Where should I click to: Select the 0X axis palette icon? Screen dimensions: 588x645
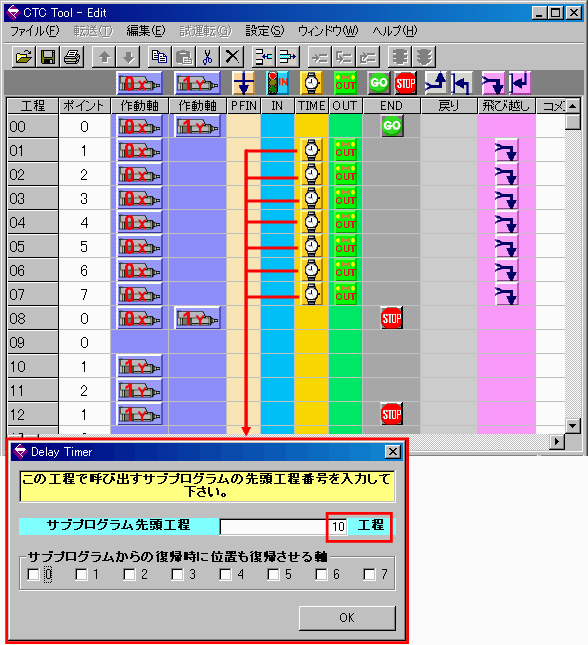139,84
